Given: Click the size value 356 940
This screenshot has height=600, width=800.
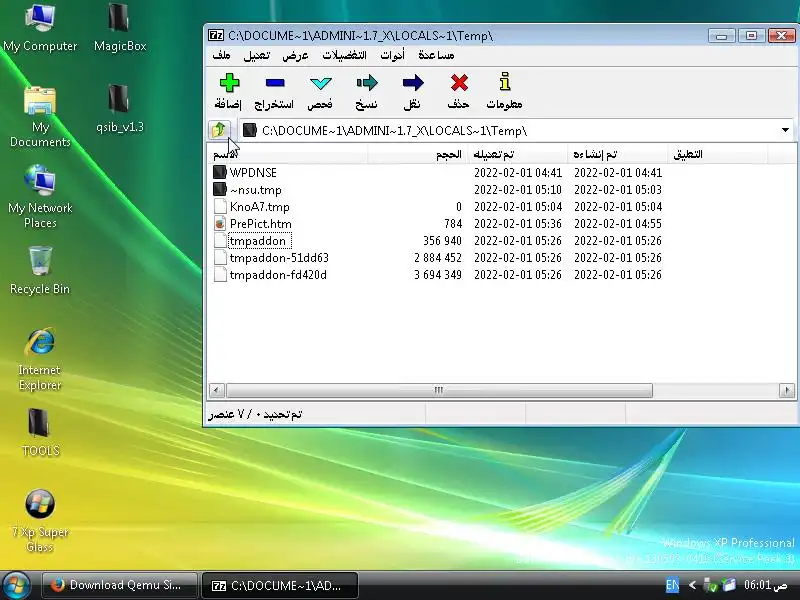Looking at the screenshot, I should 442,241.
